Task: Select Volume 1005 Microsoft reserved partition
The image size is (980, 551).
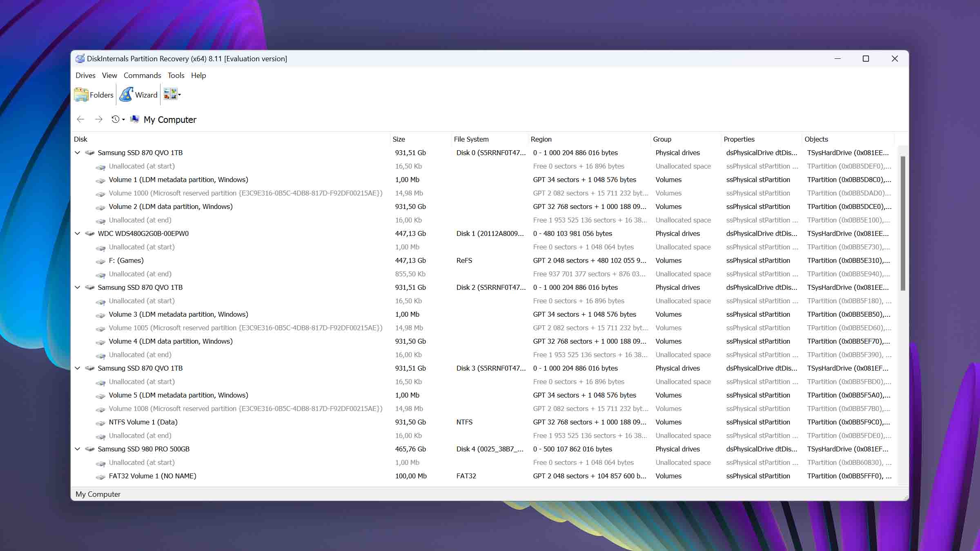Action: coord(245,328)
